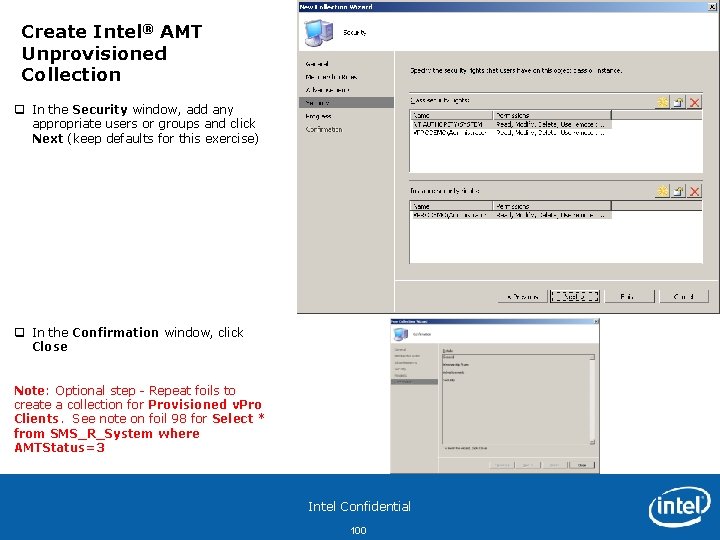Screen dimensions: 720x540
Task: Select Confirmation step in Security wizard sidebar
Action: coord(324,129)
